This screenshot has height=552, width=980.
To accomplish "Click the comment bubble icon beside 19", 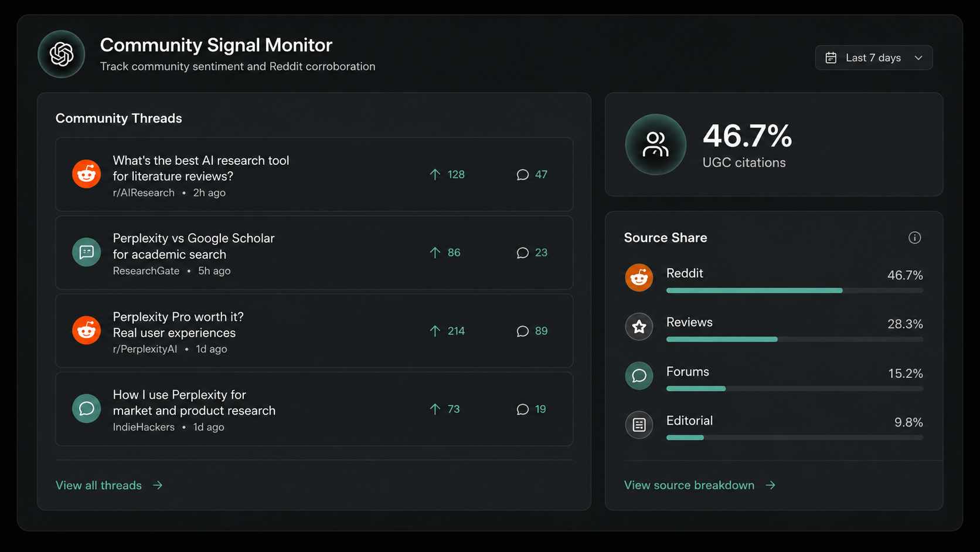I will (x=522, y=409).
